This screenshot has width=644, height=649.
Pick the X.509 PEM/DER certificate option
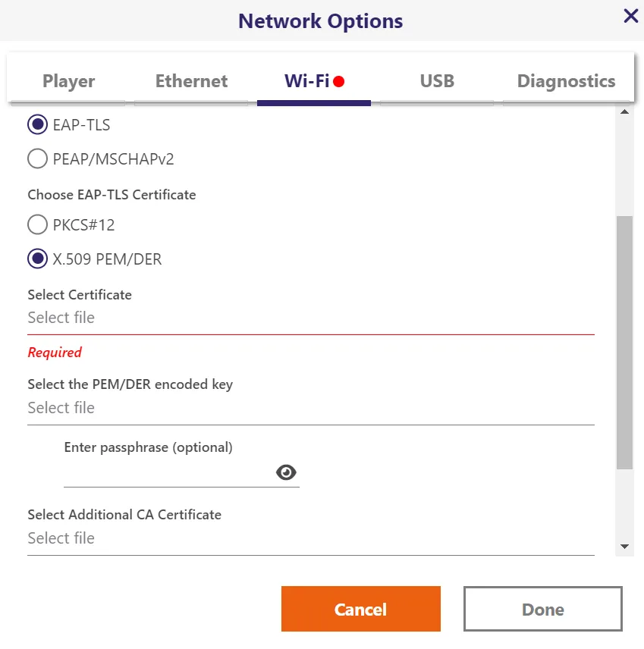[x=37, y=259]
